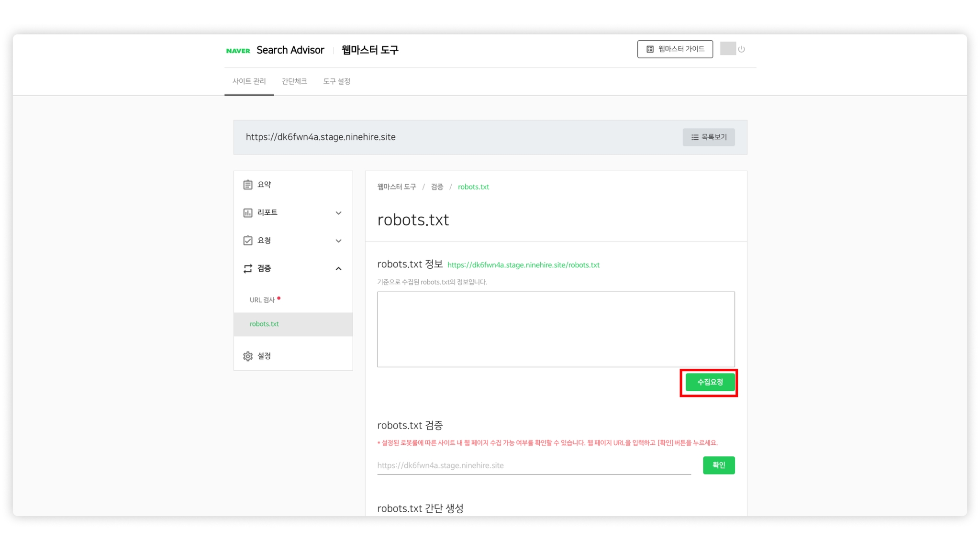
Task: Click the 설정 gear icon
Action: tap(247, 356)
